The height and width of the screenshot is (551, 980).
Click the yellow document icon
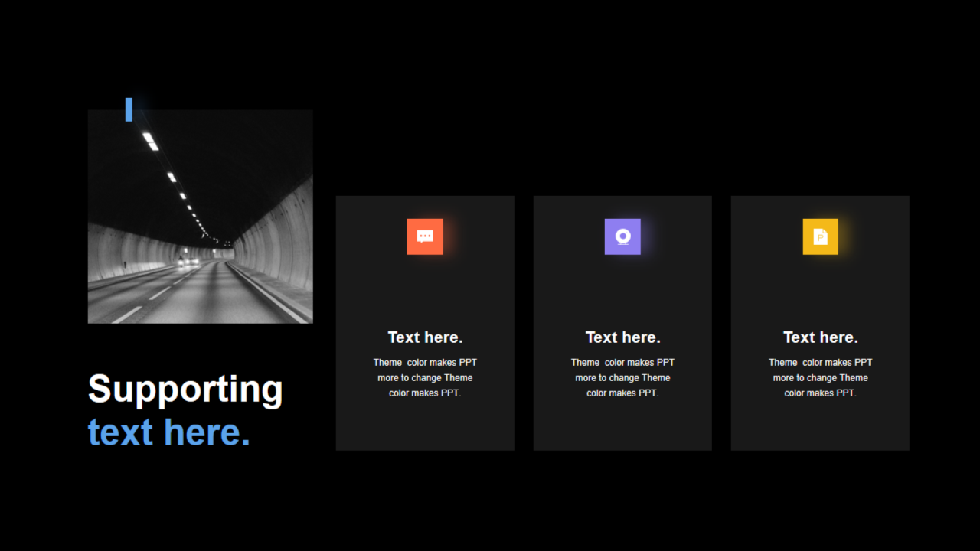coord(820,236)
